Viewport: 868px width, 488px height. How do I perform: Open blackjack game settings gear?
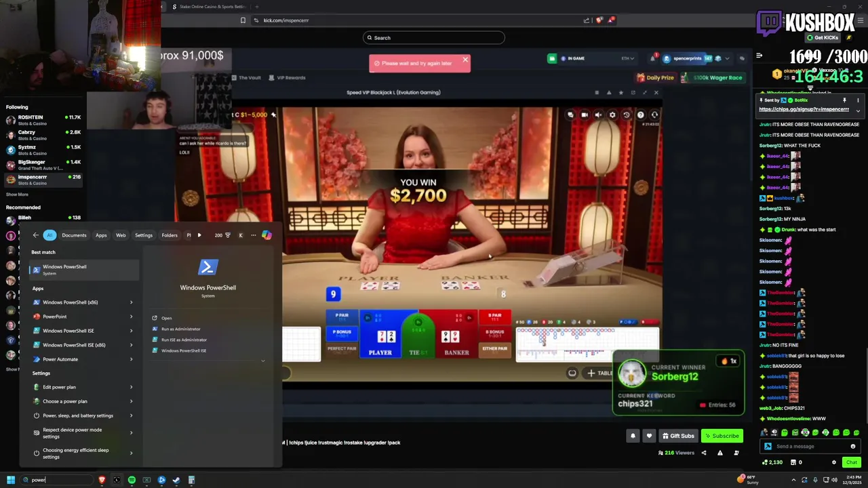(x=612, y=115)
